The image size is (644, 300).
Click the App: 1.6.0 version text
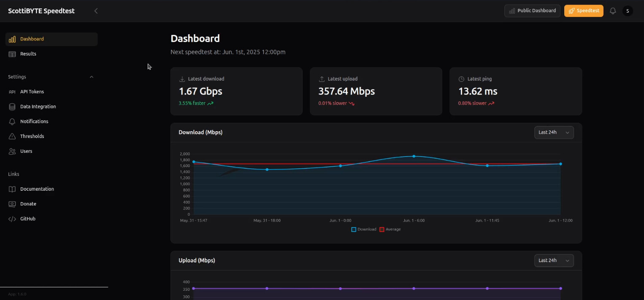(x=17, y=294)
